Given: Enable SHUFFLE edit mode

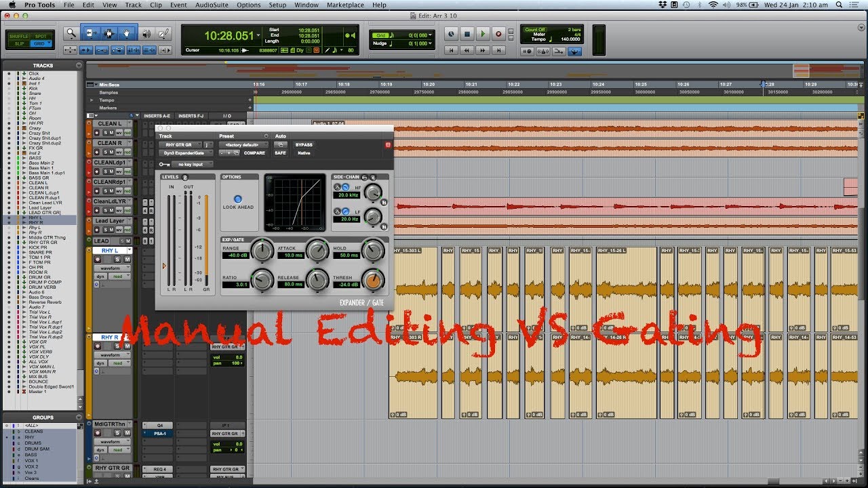Looking at the screenshot, I should point(18,36).
